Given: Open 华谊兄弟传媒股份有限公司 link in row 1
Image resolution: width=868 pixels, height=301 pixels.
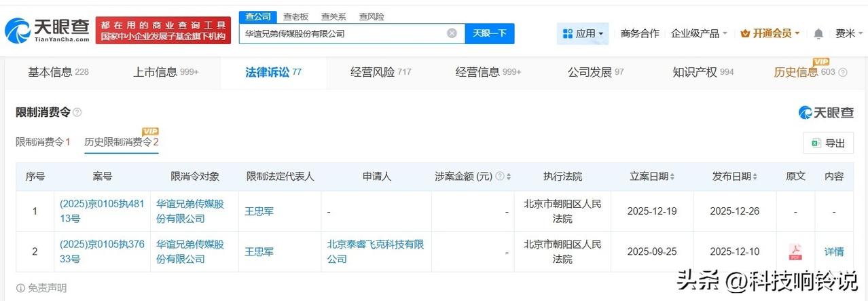Looking at the screenshot, I should pyautogui.click(x=190, y=211).
